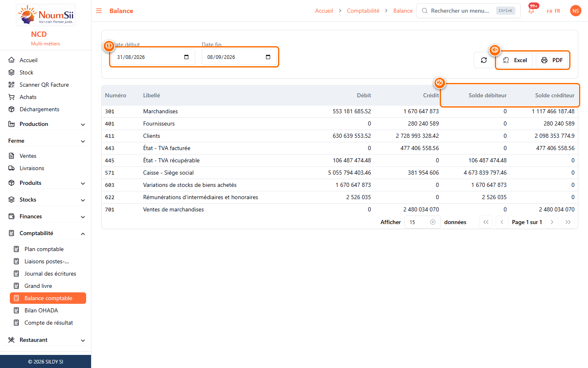Image resolution: width=588 pixels, height=368 pixels.
Task: Open calendar picker for Date fin
Action: tap(268, 57)
